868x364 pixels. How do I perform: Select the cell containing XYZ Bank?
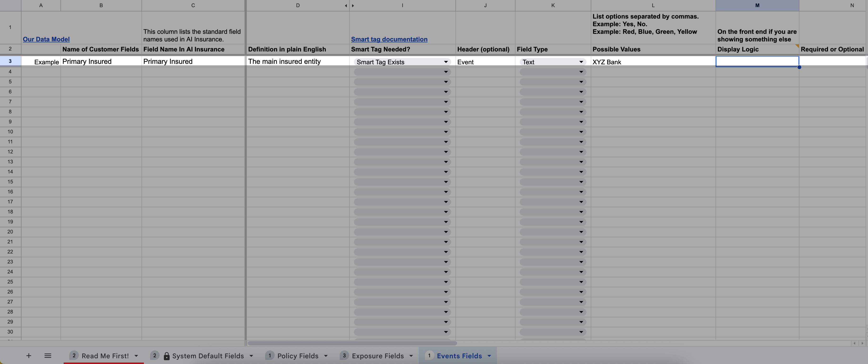pyautogui.click(x=652, y=62)
